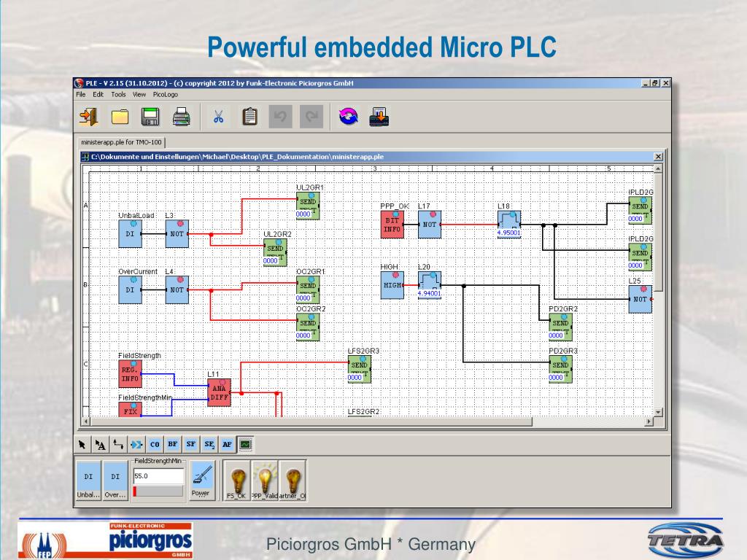Select the OC2GR2 SEND block
The height and width of the screenshot is (560, 747).
308,327
